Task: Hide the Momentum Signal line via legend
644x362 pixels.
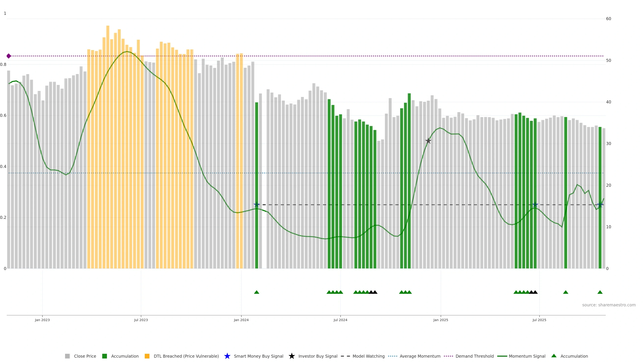Action: click(x=527, y=356)
